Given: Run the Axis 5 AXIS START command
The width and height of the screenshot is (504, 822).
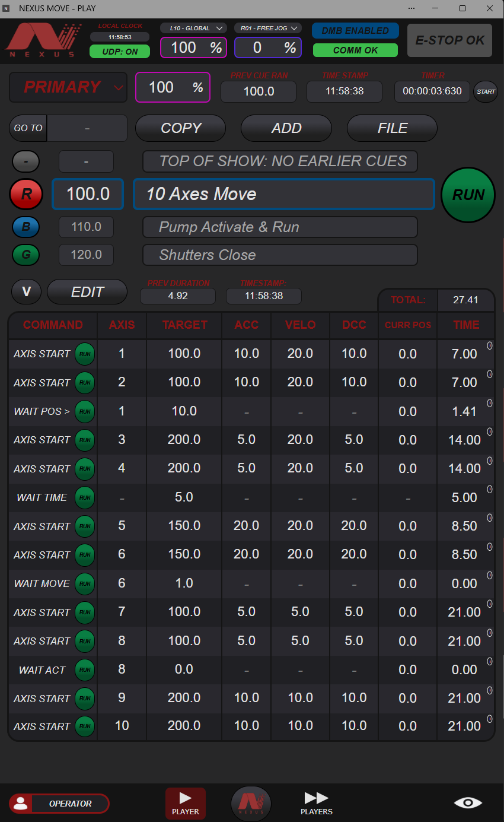Looking at the screenshot, I should [85, 526].
